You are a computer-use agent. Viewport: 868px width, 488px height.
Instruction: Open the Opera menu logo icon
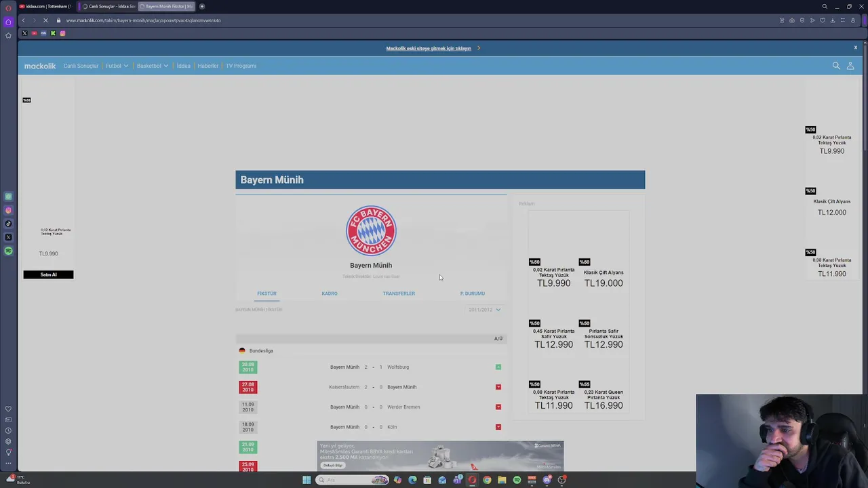(8, 7)
